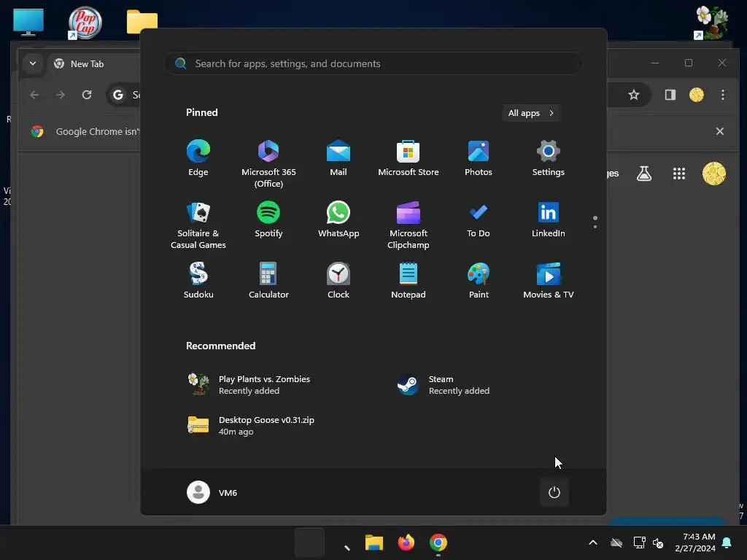Image resolution: width=747 pixels, height=560 pixels.
Task: Open WhatsApp
Action: (338, 219)
